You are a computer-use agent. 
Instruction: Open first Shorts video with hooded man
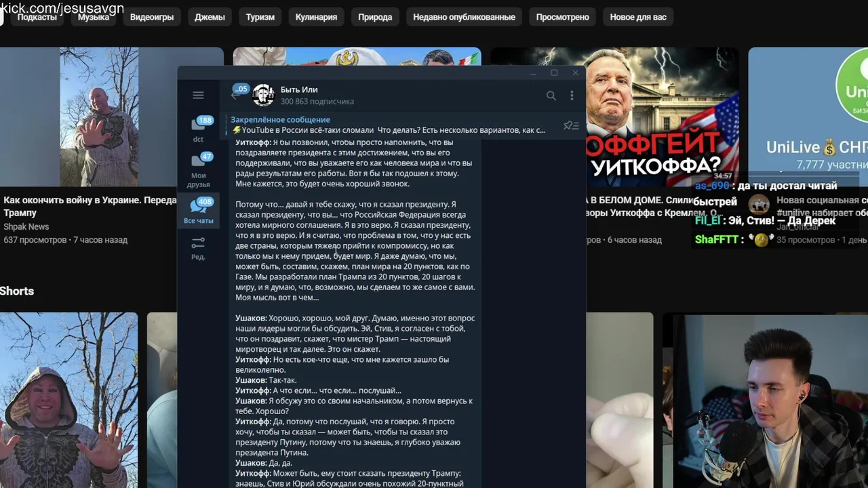click(x=68, y=400)
